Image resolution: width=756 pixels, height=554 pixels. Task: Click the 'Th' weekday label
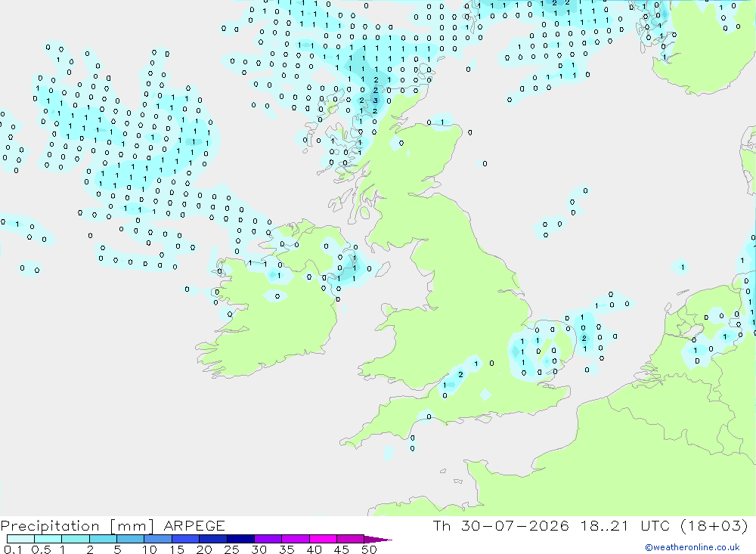(442, 525)
